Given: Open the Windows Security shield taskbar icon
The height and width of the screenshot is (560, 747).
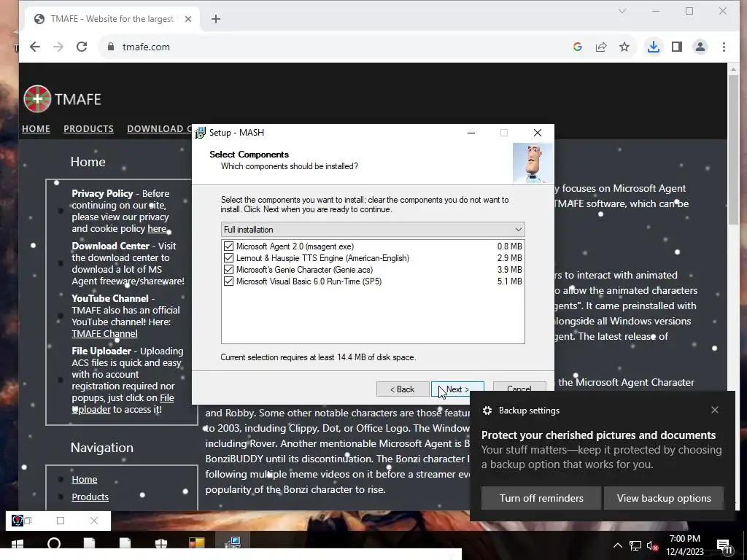Looking at the screenshot, I should (161, 543).
